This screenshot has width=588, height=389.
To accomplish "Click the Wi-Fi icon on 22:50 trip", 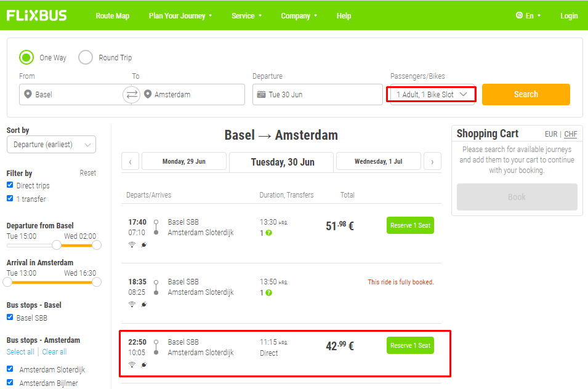I will click(x=132, y=364).
